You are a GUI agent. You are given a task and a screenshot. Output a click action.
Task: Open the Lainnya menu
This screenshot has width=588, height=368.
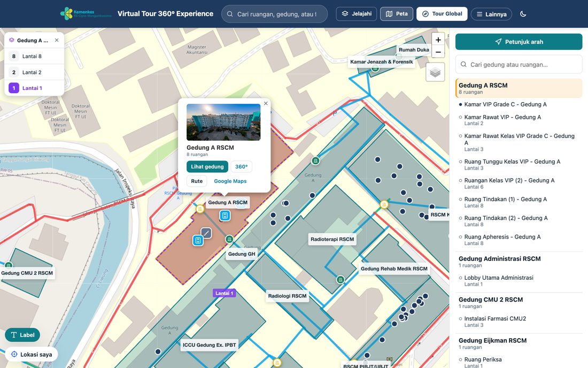(x=491, y=14)
